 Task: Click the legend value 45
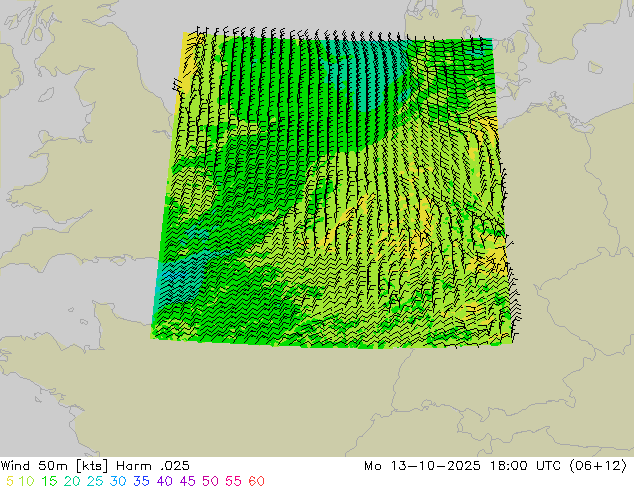pos(187,481)
